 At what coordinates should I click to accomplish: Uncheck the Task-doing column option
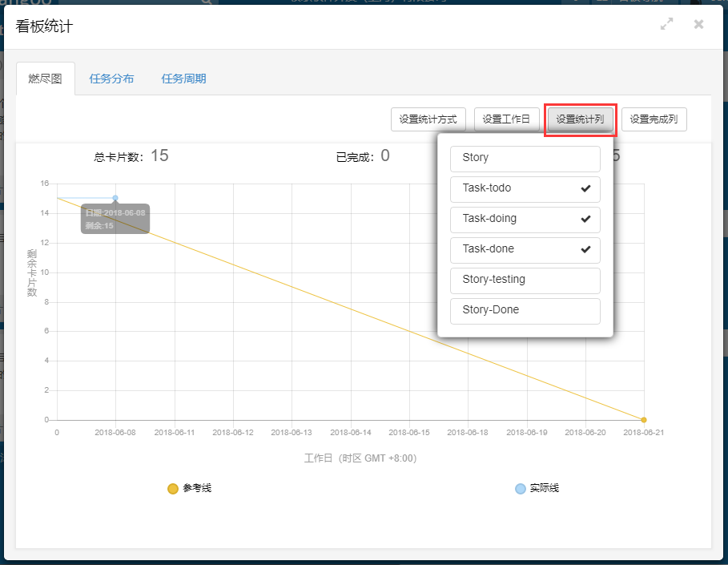click(525, 219)
